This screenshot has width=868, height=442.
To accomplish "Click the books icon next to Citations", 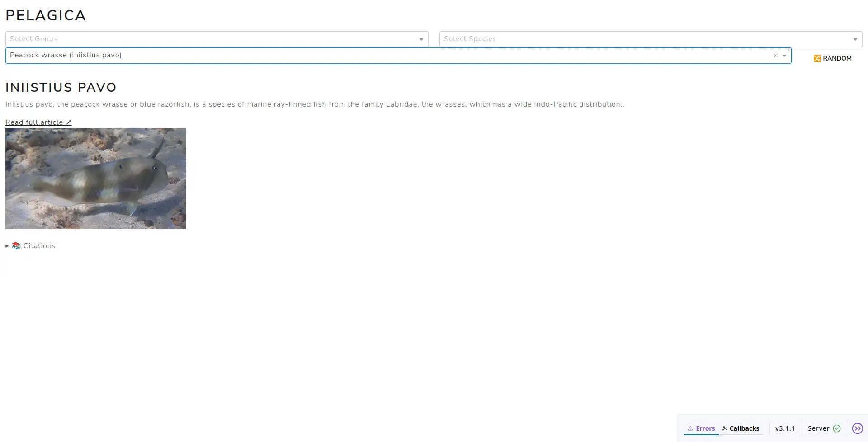I will click(x=16, y=245).
